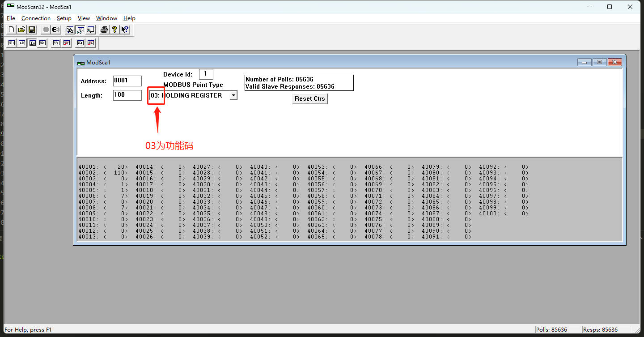
Task: Click the 'For Help, press F1' status text
Action: [28, 330]
